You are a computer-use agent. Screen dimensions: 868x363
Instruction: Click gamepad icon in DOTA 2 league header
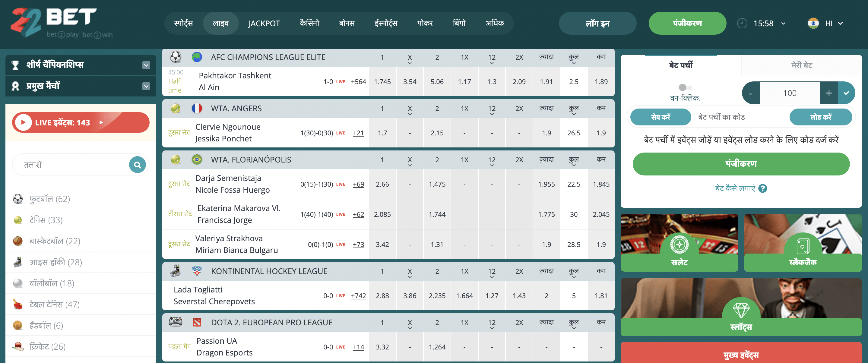176,322
